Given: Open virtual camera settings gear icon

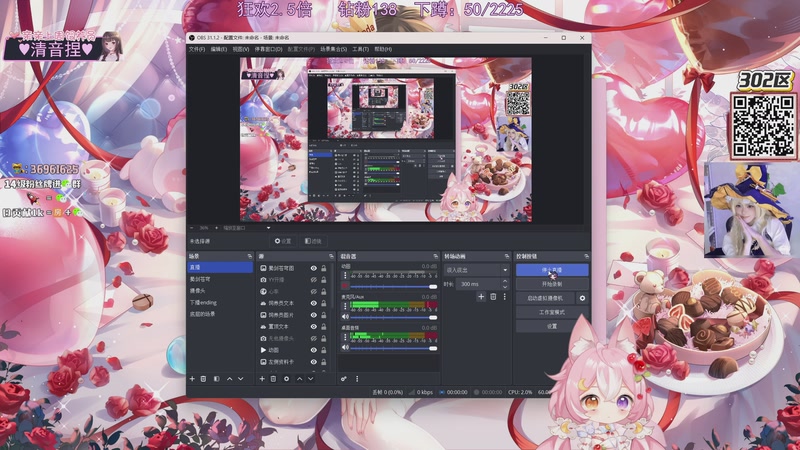Looking at the screenshot, I should click(582, 298).
